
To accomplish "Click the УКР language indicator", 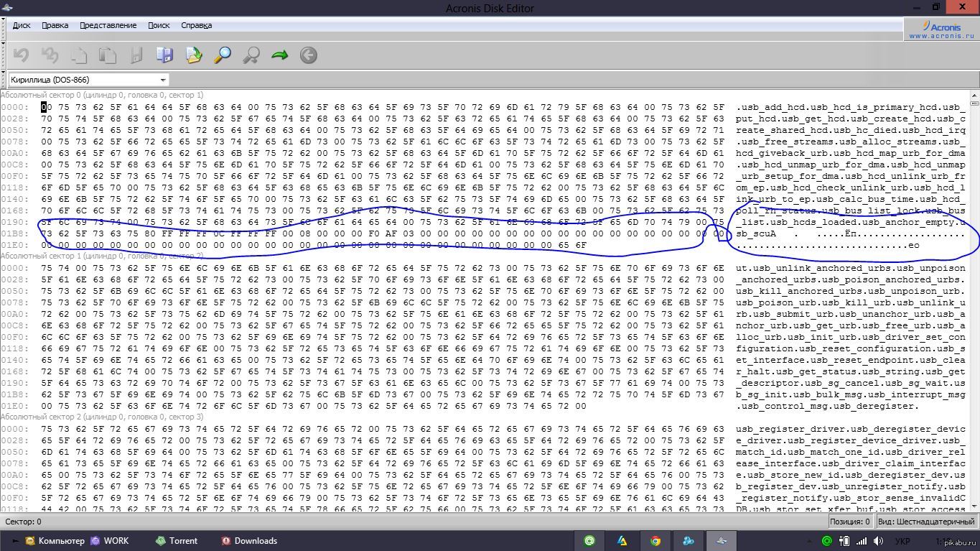I will coord(903,541).
